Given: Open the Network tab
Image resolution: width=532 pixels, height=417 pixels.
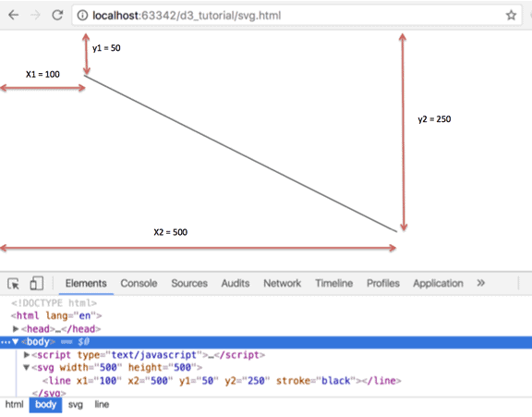Looking at the screenshot, I should 283,283.
